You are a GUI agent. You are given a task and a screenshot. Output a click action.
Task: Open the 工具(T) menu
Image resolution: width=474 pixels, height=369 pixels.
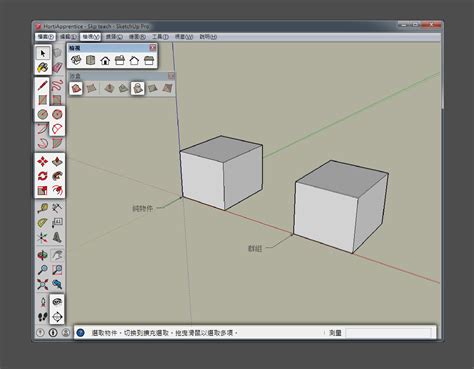160,37
